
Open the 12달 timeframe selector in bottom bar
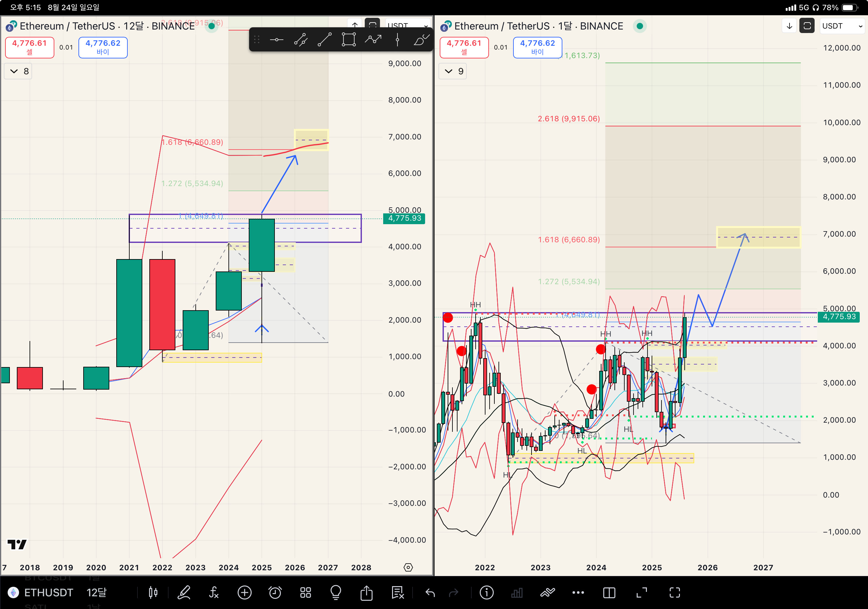(x=96, y=592)
